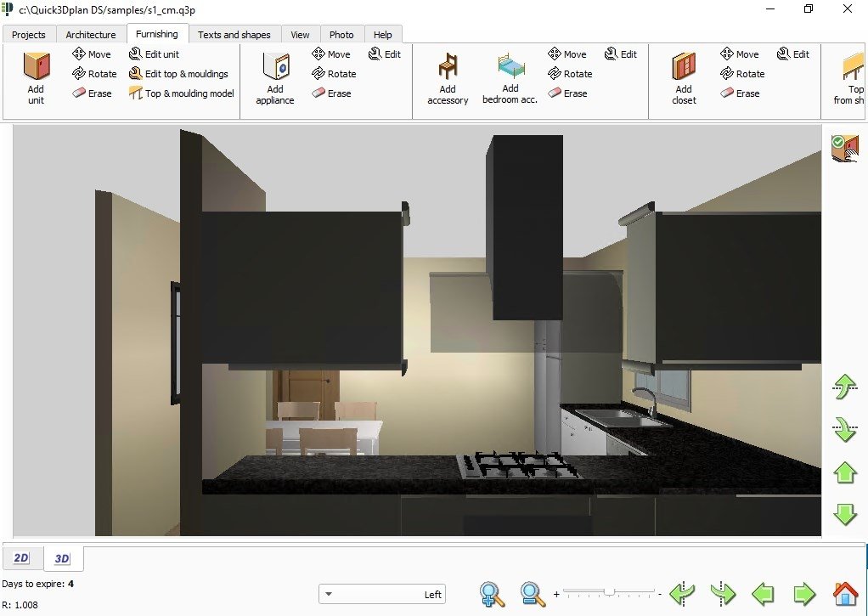This screenshot has width=868, height=616.
Task: Open the Left view dropdown
Action: (x=382, y=595)
